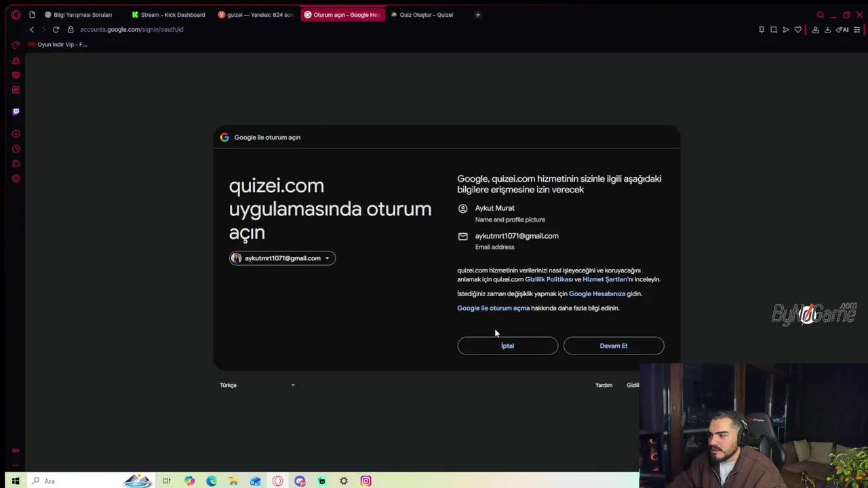Open the Google Hesabınıza link
868x488 pixels.
click(x=597, y=294)
